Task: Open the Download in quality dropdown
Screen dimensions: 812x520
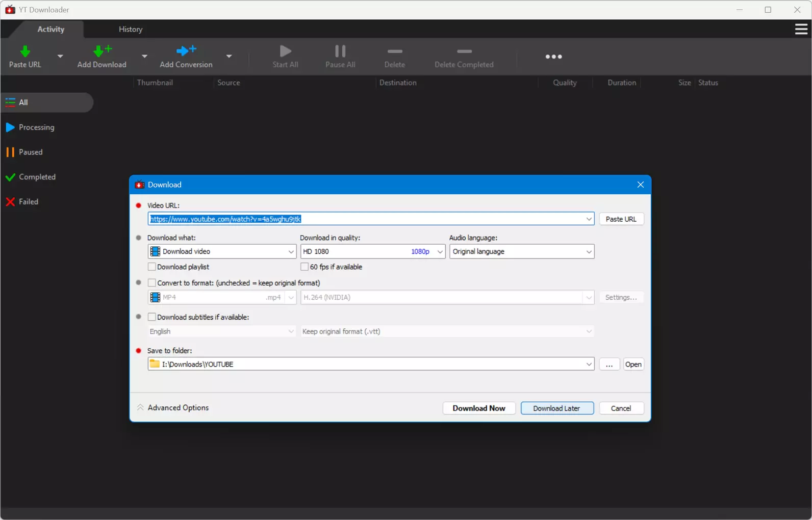Action: point(373,251)
